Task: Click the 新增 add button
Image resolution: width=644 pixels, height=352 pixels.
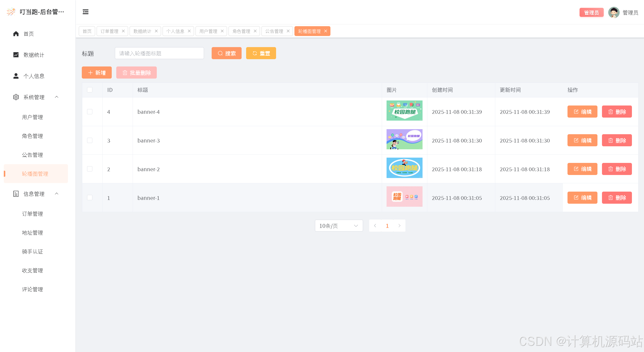Action: click(97, 73)
